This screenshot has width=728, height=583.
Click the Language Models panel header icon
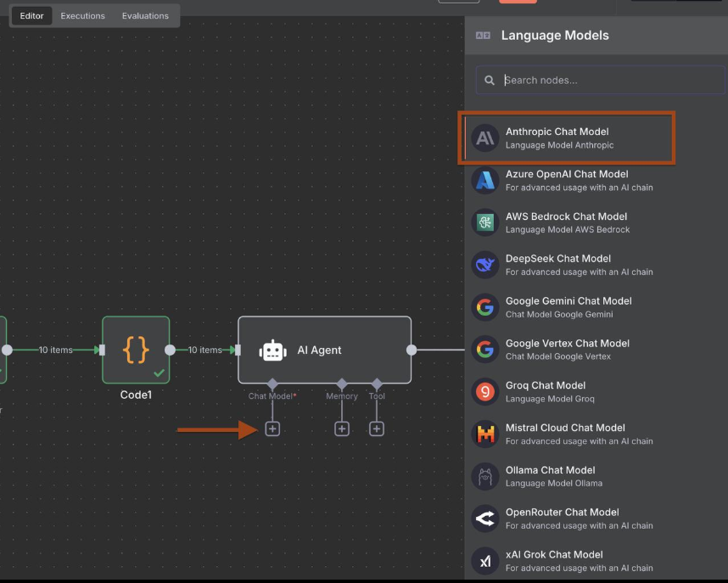[x=483, y=36]
